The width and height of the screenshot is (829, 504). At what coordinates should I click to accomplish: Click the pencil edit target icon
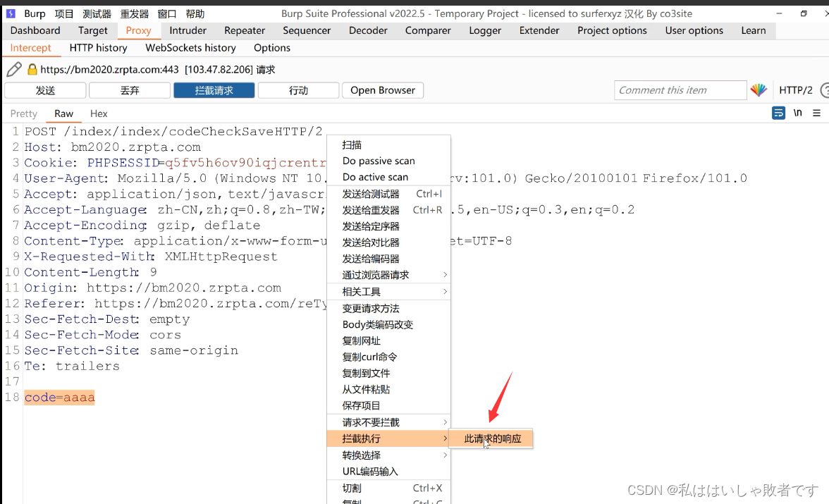click(x=14, y=69)
